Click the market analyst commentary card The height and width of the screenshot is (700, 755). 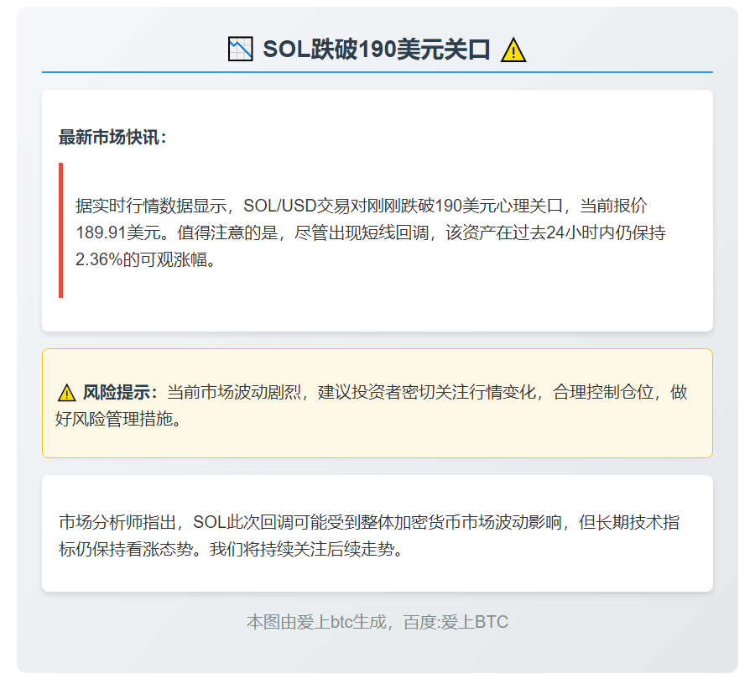(x=377, y=532)
